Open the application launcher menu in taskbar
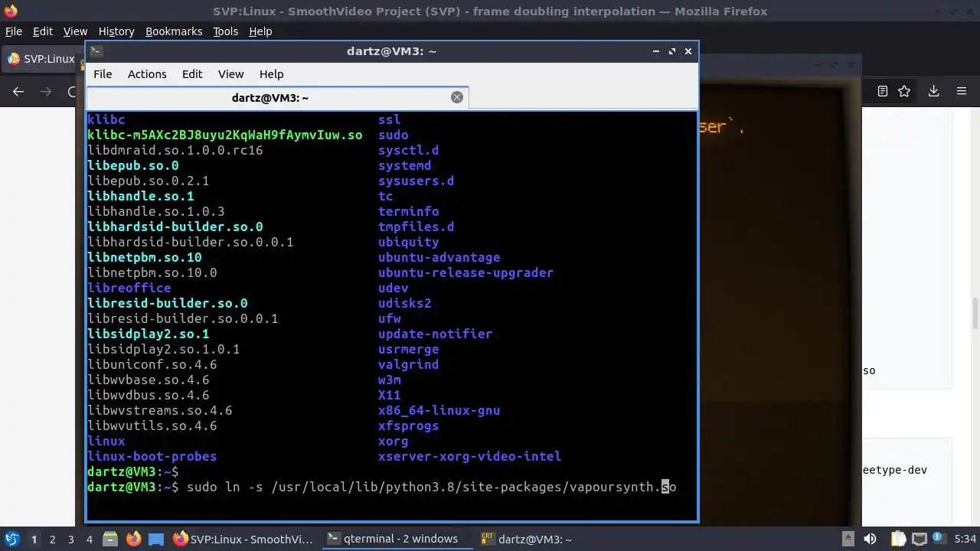 click(x=12, y=539)
